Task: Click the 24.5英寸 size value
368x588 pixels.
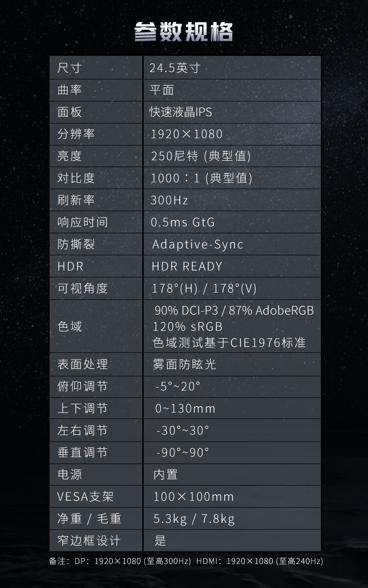Action: click(x=175, y=68)
